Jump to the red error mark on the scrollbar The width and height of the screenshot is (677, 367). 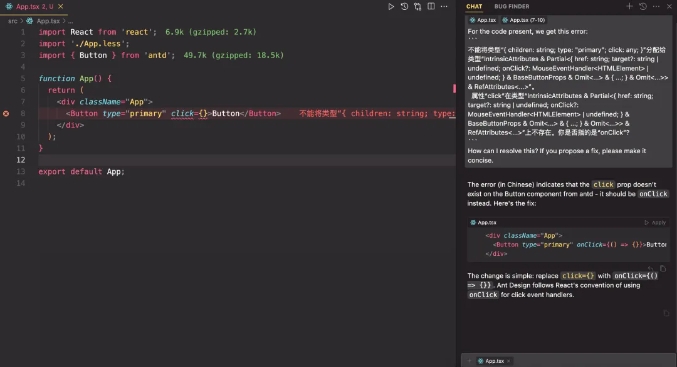click(454, 89)
